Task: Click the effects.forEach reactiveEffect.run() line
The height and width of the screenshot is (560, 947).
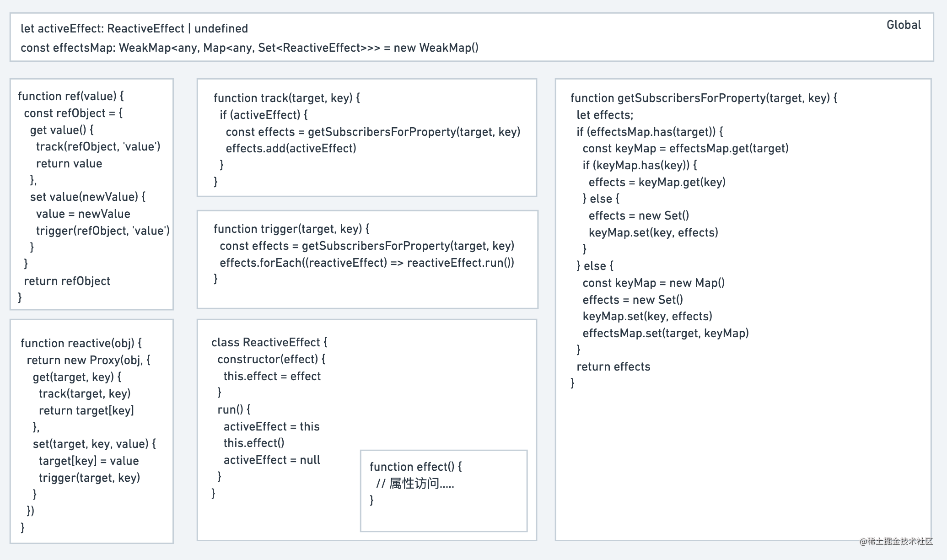Action: 366,263
